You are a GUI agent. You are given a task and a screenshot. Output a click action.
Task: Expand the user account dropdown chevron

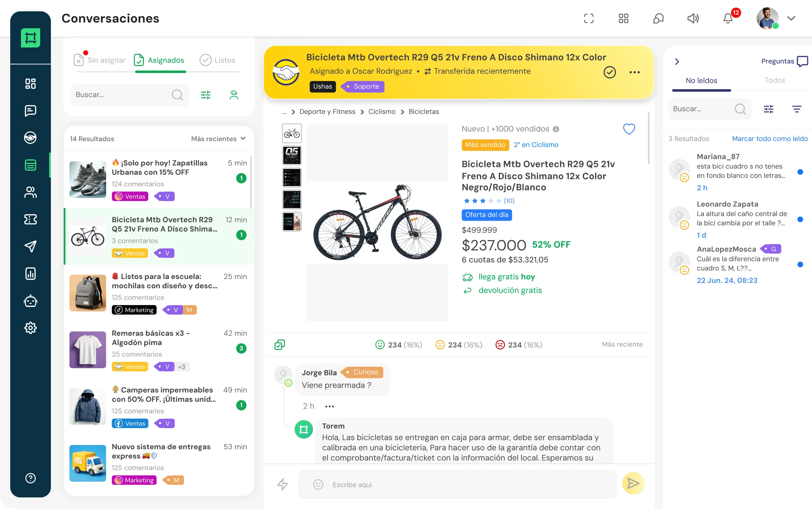point(791,18)
